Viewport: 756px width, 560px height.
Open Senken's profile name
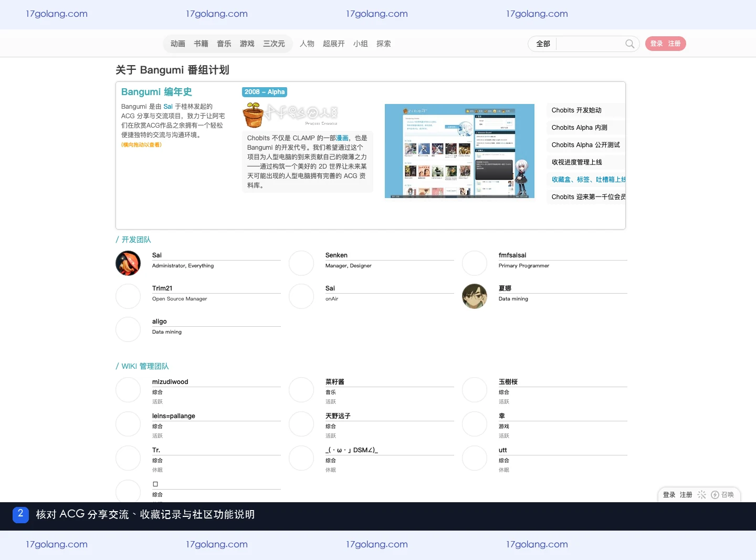pos(336,255)
